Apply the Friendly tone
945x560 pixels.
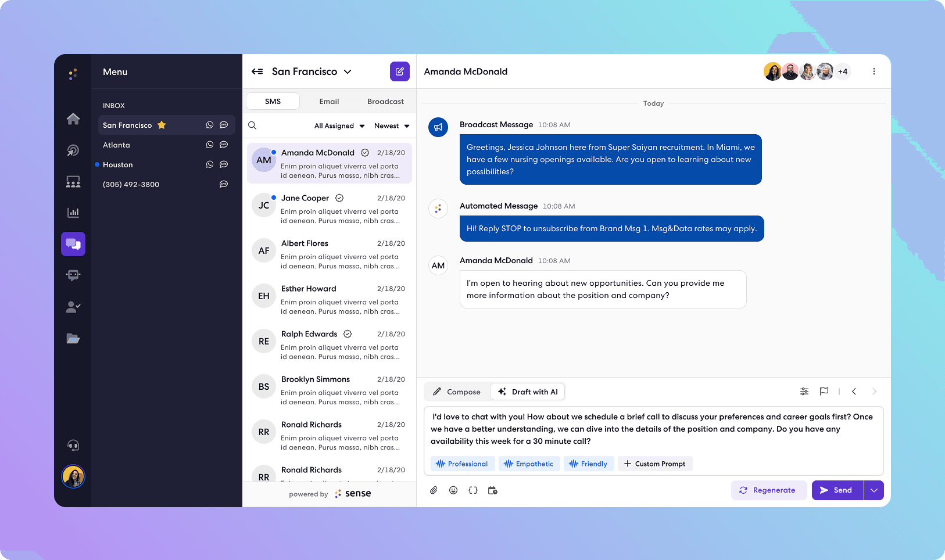click(x=589, y=464)
